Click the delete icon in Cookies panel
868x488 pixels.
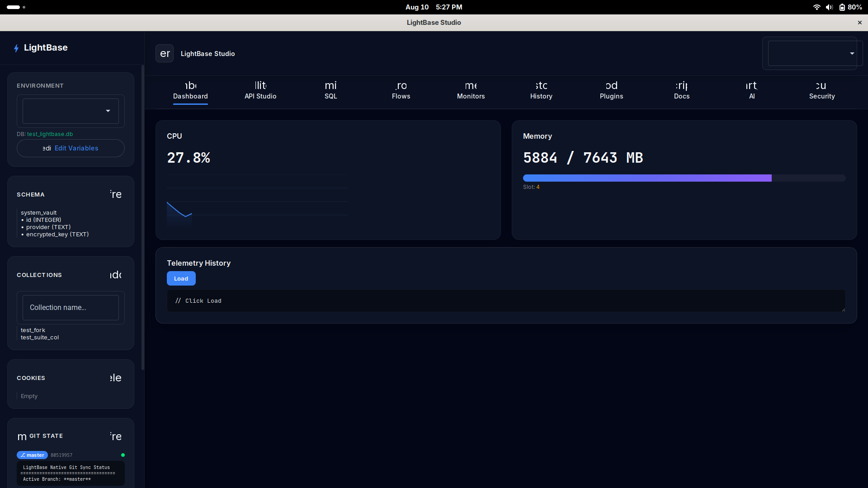[116, 378]
